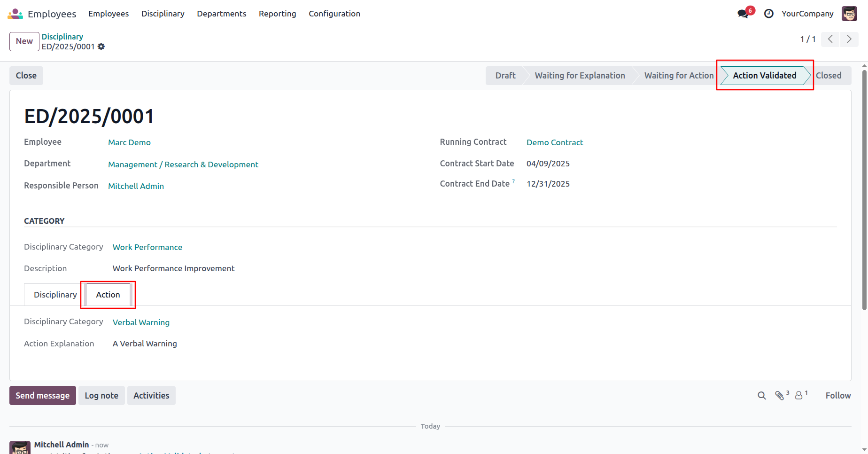Expand the Configuration menu

pyautogui.click(x=334, y=14)
